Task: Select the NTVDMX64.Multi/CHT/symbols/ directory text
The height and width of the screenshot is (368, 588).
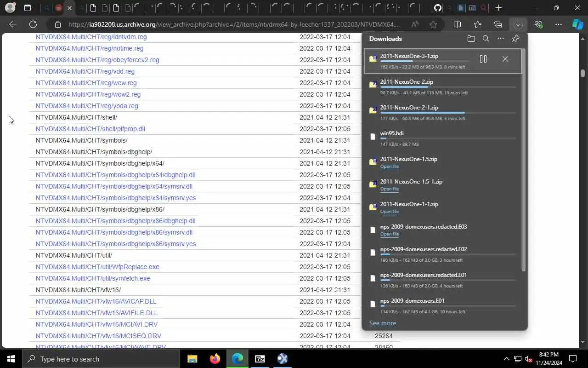Action: [x=81, y=140]
